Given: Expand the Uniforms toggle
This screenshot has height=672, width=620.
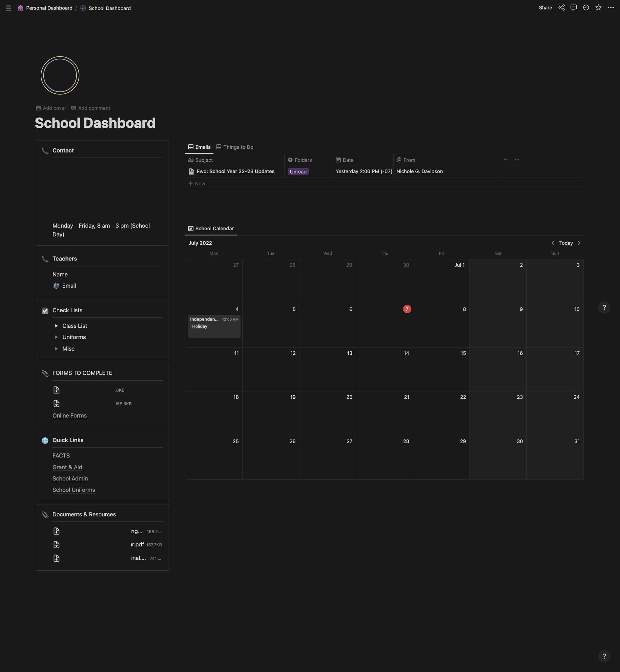Looking at the screenshot, I should pos(56,337).
